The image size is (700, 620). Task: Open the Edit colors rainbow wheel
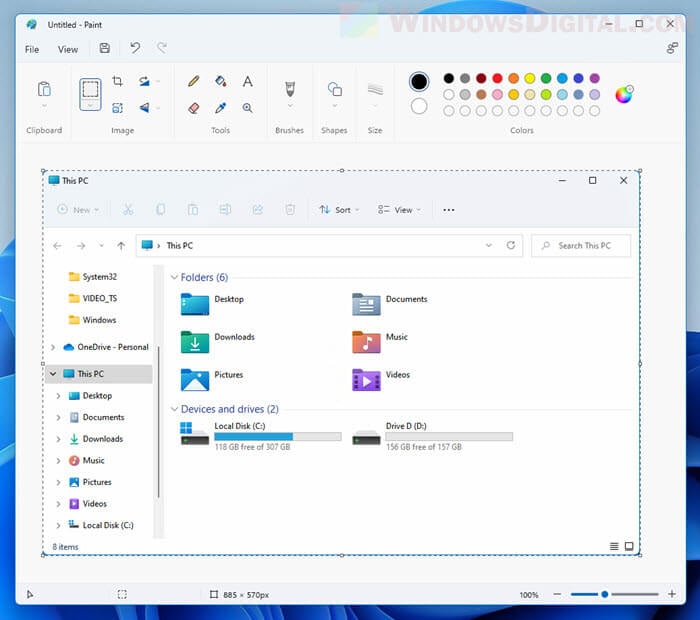coord(624,94)
